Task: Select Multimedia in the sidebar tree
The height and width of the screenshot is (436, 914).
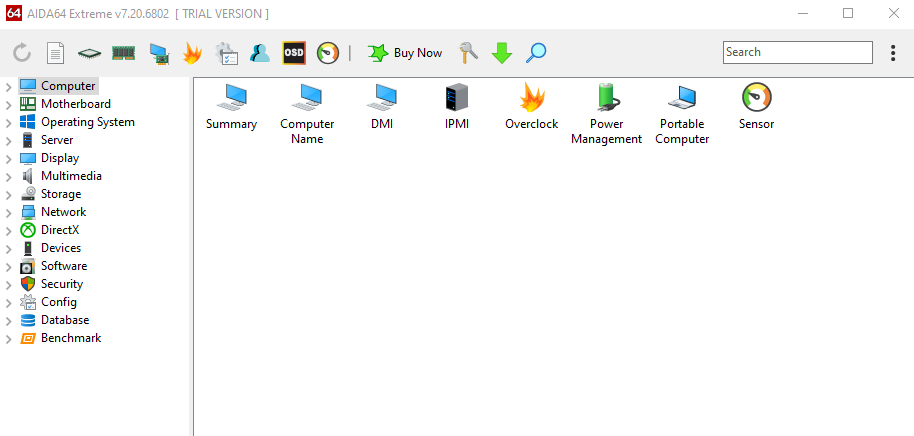Action: (61, 176)
